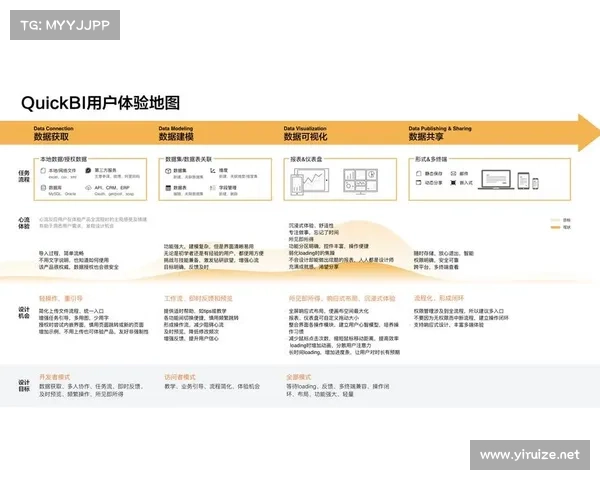Click the 设计目标 row label

coord(24,385)
